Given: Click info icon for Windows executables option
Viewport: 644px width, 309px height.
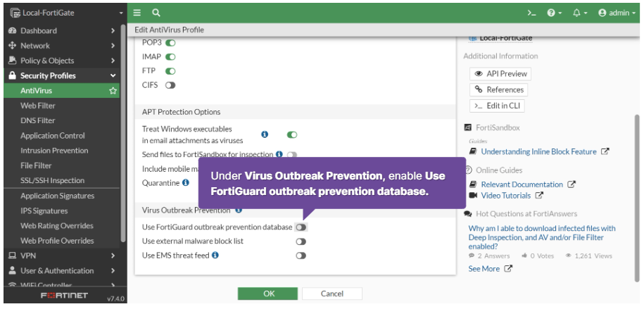Looking at the screenshot, I should (265, 134).
